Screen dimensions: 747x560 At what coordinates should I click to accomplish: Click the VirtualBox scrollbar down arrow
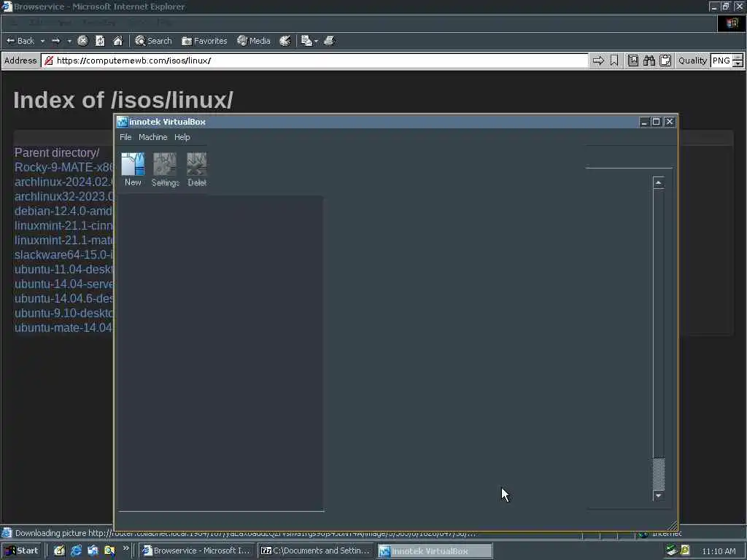(659, 496)
